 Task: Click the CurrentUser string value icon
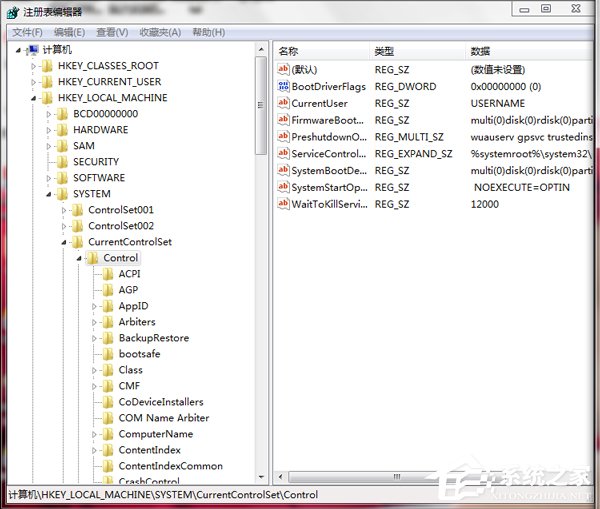[x=283, y=103]
